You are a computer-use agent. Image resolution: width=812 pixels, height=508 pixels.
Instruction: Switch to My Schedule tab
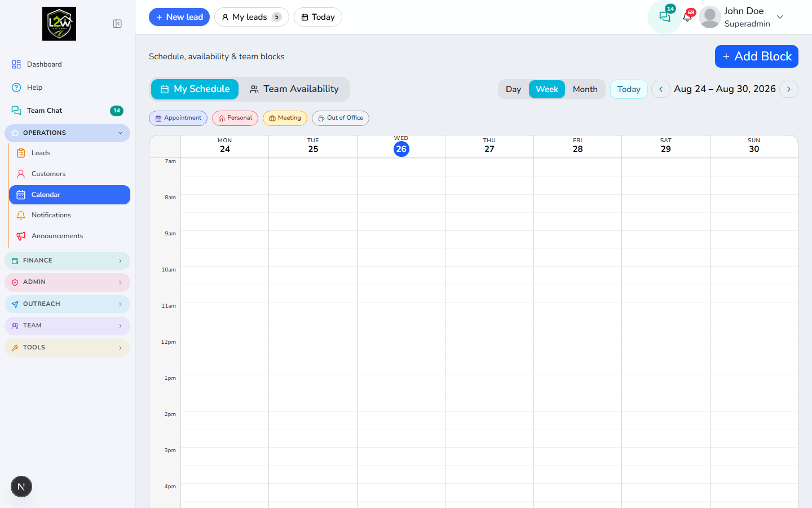click(x=195, y=89)
